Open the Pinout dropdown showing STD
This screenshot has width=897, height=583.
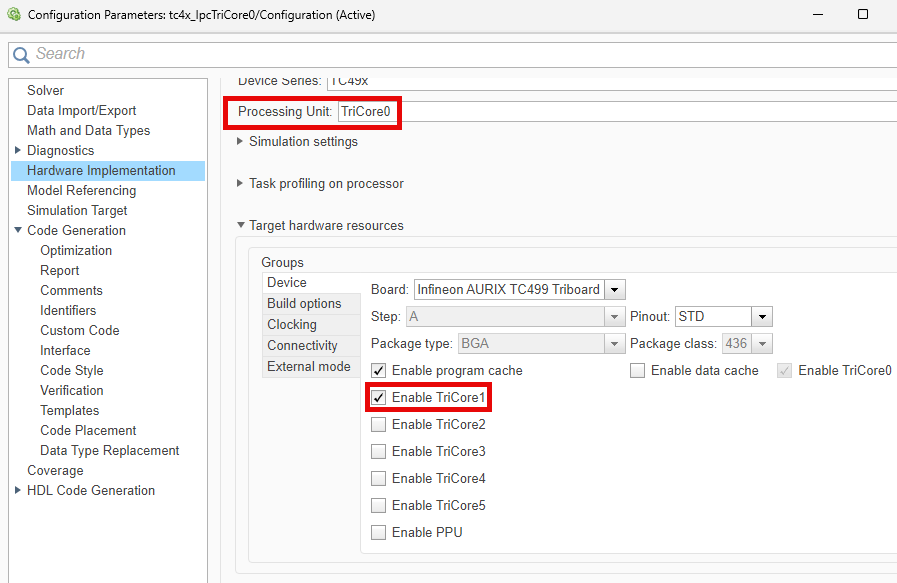click(762, 316)
